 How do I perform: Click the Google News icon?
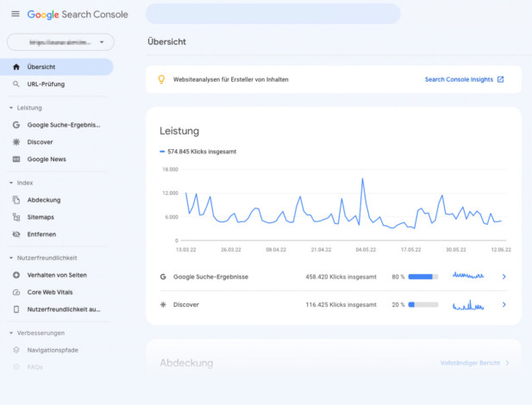[16, 159]
